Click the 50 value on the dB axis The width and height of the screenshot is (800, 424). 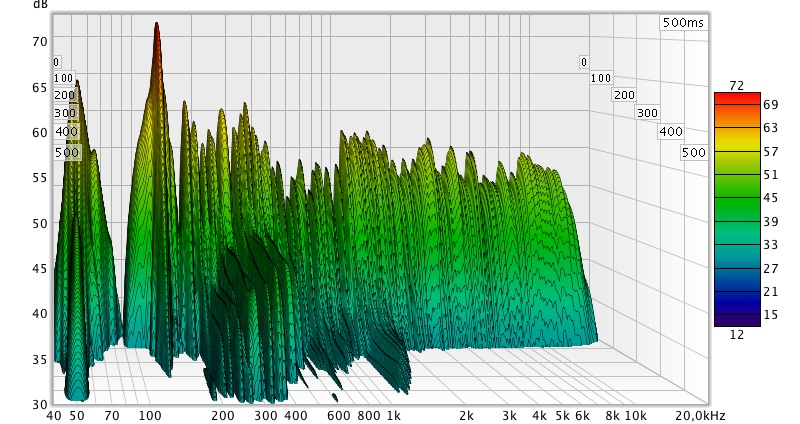[x=40, y=223]
